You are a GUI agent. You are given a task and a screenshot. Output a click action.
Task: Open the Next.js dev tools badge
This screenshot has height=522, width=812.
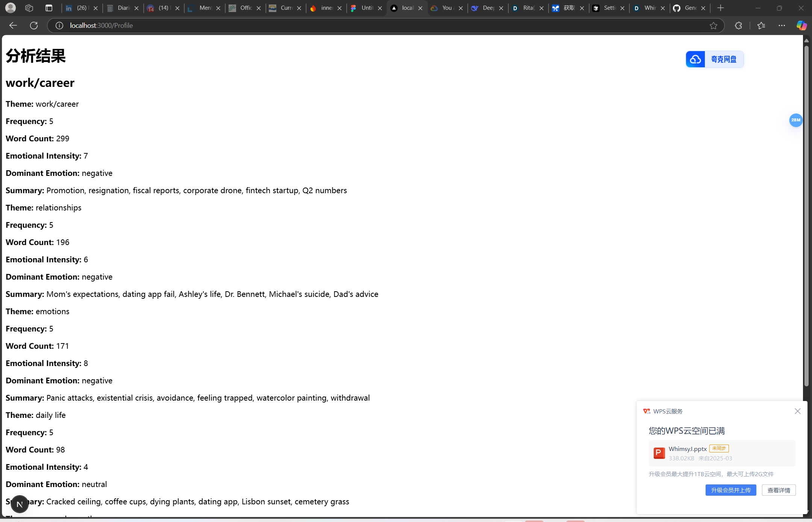(20, 504)
